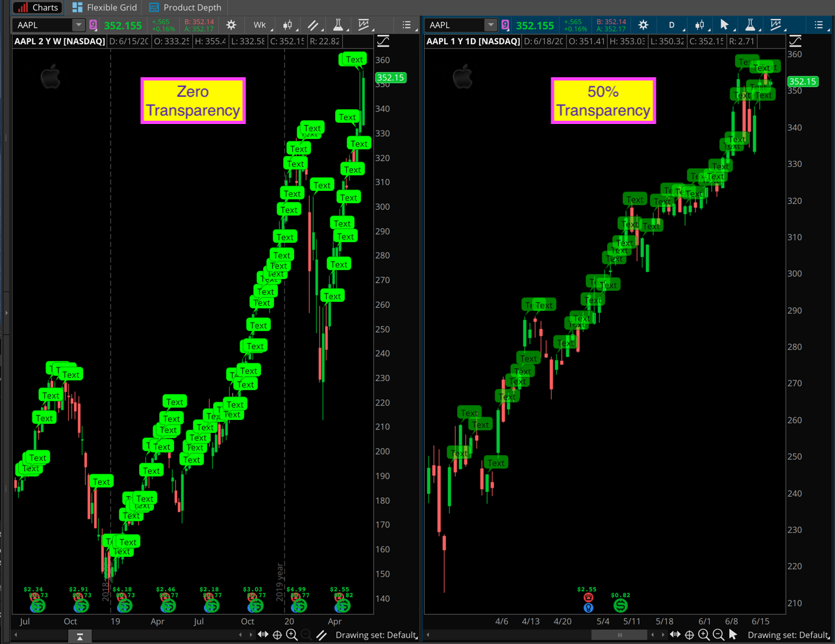Open chart settings gear in right chart
Screen dimensions: 835x644
(643, 25)
